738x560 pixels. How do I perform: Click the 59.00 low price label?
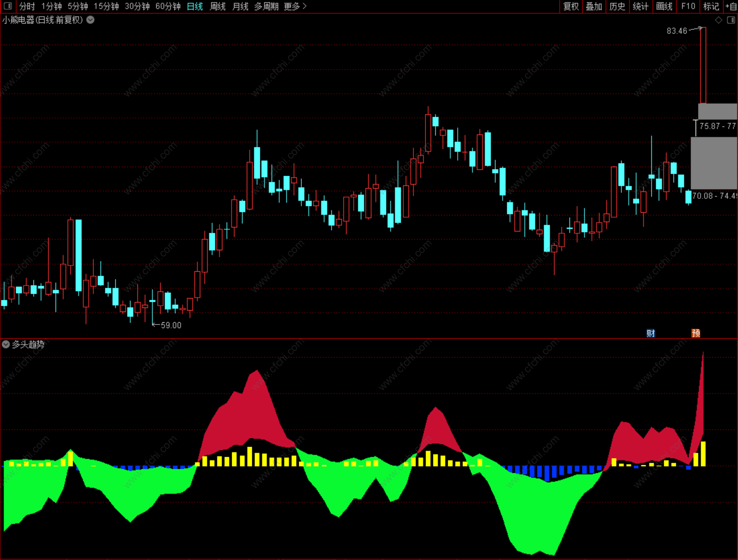click(171, 325)
